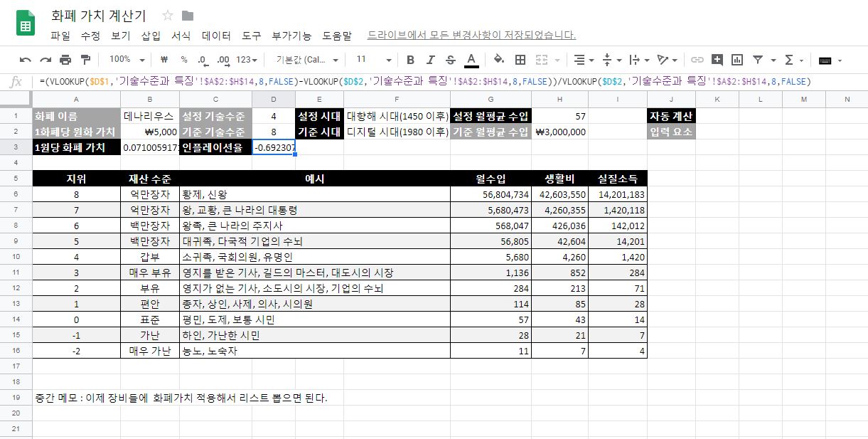
Task: Click the print icon in toolbar
Action: click(x=65, y=60)
